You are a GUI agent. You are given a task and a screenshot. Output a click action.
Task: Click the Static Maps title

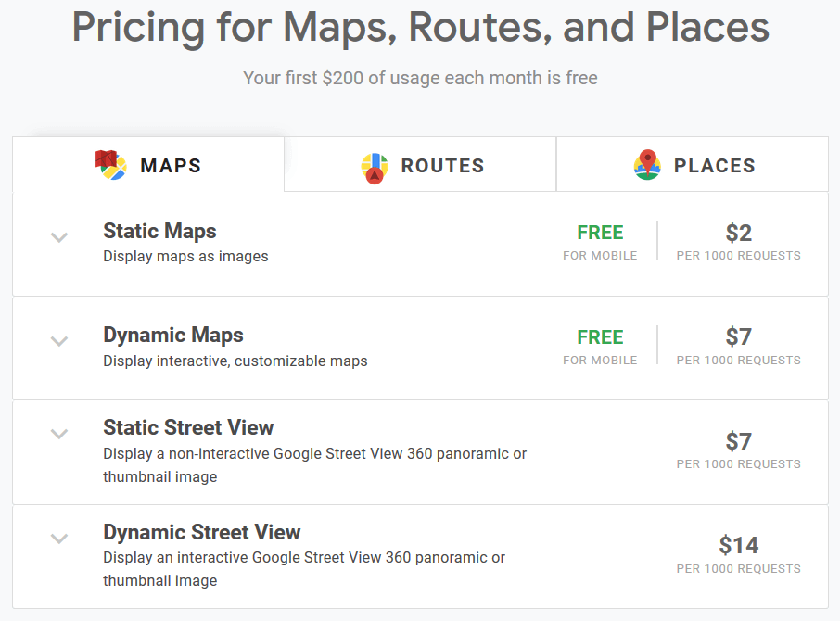[159, 232]
